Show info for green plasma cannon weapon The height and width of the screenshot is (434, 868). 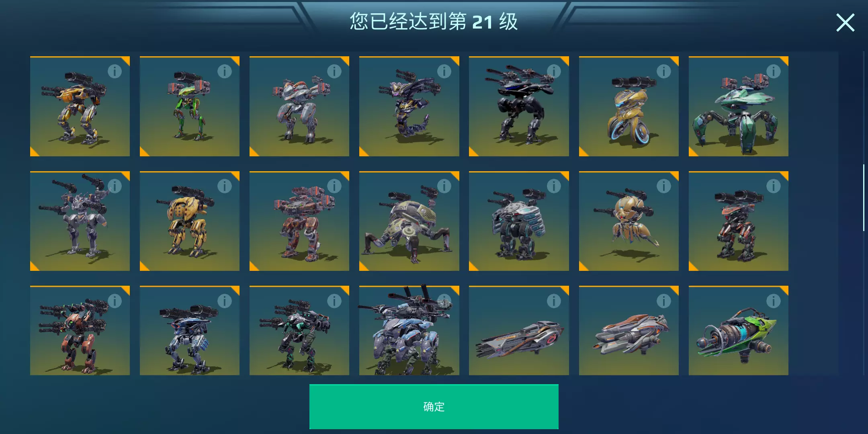click(x=773, y=301)
